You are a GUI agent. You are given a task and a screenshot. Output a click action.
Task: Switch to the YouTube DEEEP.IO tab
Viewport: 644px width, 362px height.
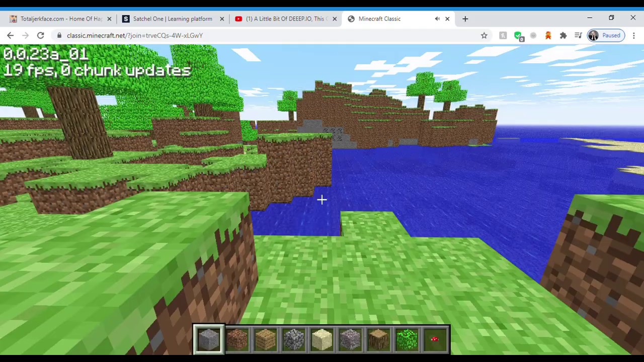286,19
